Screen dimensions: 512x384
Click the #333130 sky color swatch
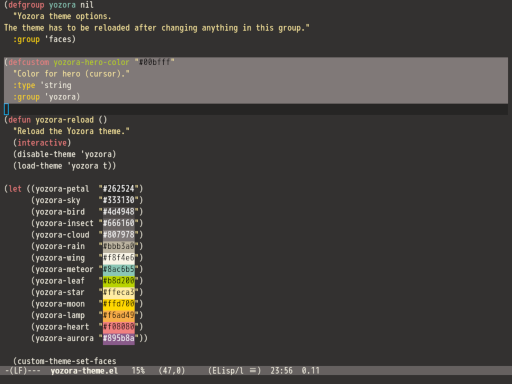(x=119, y=200)
